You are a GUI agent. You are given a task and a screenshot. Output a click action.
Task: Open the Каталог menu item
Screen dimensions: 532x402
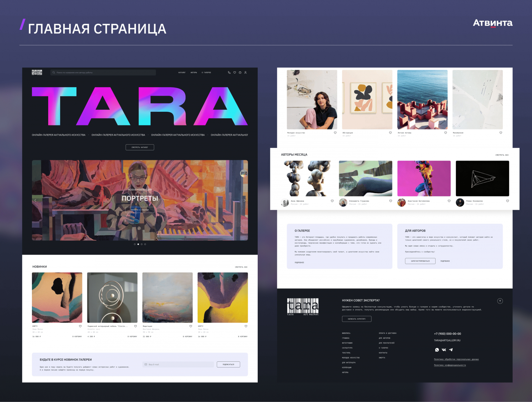click(182, 72)
